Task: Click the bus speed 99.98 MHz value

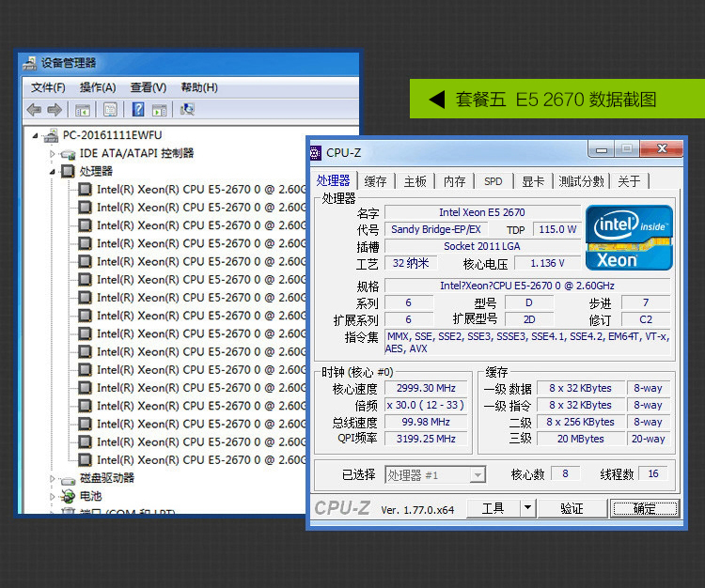Action: tap(426, 423)
